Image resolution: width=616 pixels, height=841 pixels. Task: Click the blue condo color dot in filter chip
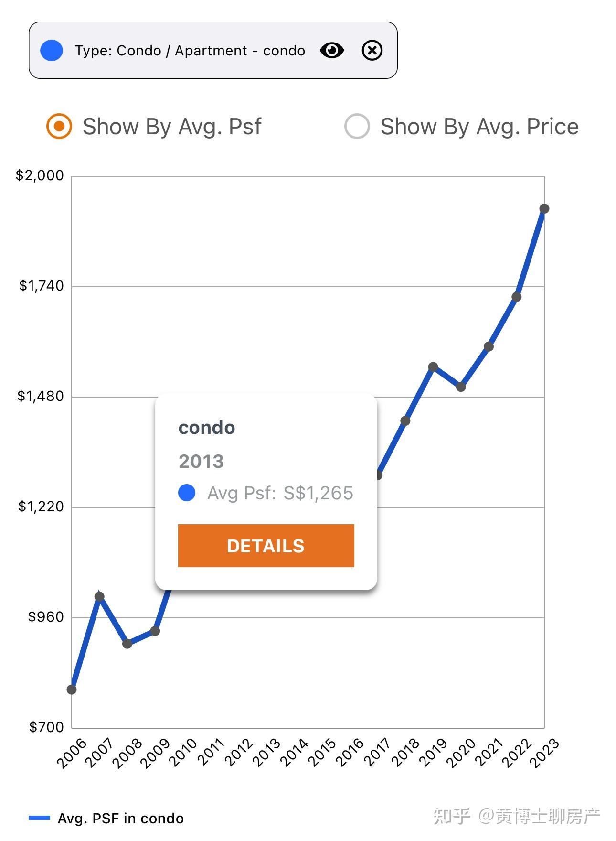(52, 50)
